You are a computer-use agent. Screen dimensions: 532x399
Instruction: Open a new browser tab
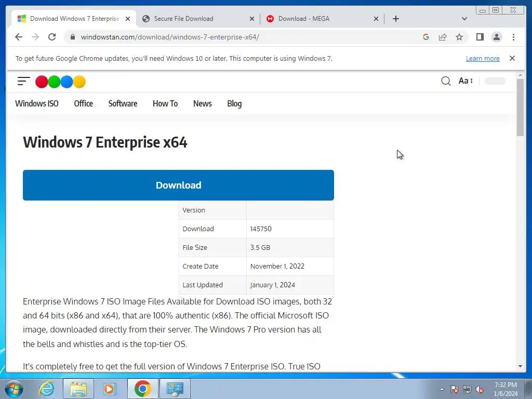click(395, 19)
